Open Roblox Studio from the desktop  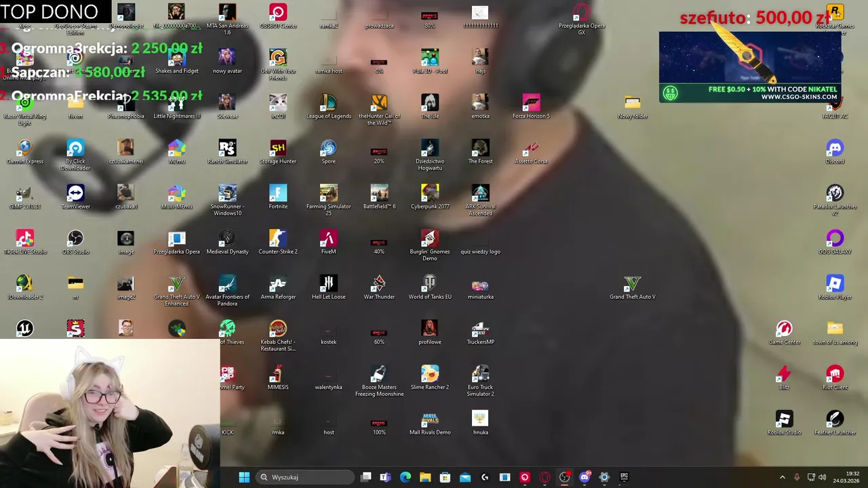point(784,423)
